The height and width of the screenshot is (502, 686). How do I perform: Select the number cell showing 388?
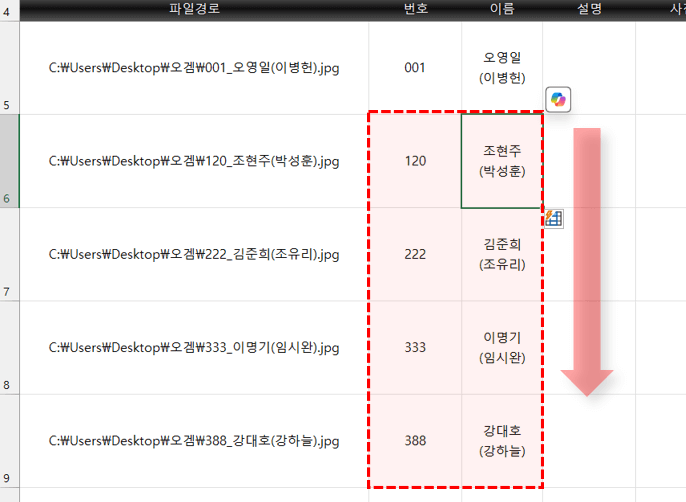pos(415,440)
